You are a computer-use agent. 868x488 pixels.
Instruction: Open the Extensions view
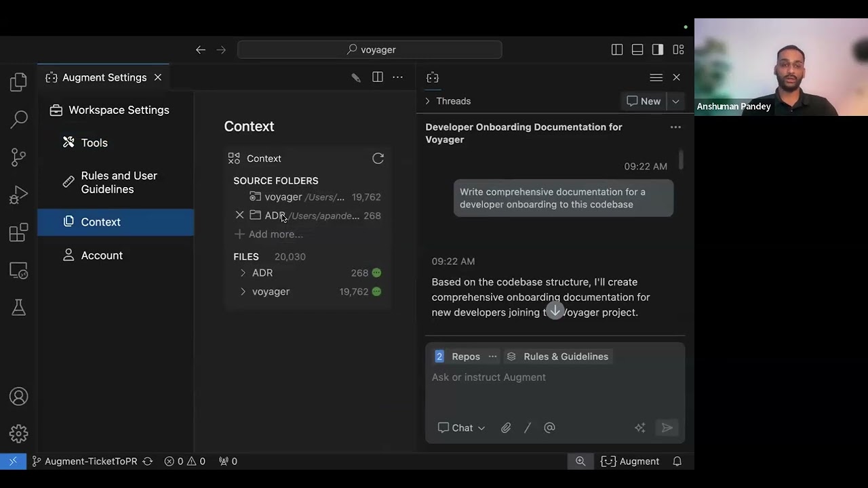[x=19, y=232]
